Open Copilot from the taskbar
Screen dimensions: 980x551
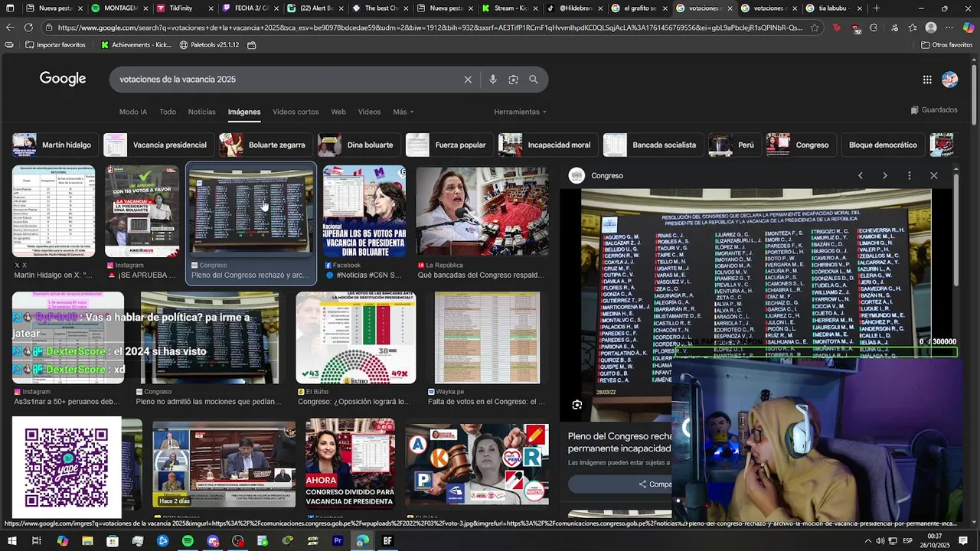[x=62, y=541]
